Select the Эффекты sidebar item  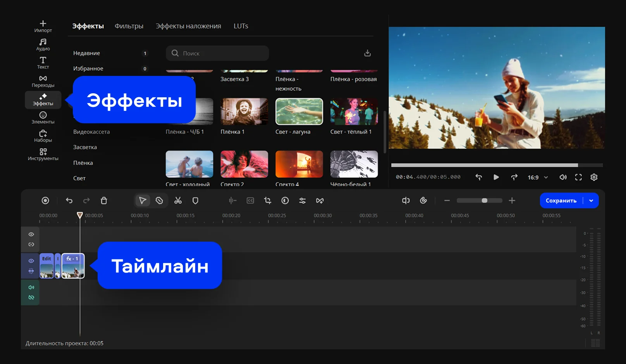coord(43,100)
